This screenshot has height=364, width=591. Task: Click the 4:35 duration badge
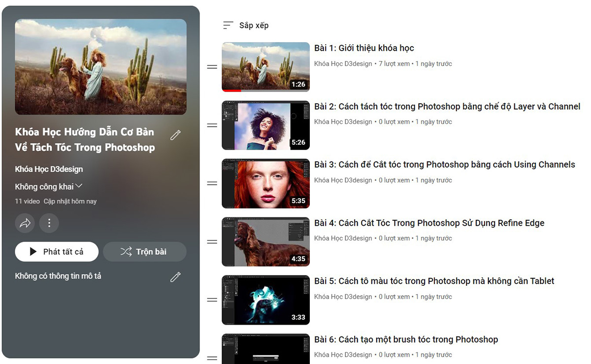[x=298, y=259]
